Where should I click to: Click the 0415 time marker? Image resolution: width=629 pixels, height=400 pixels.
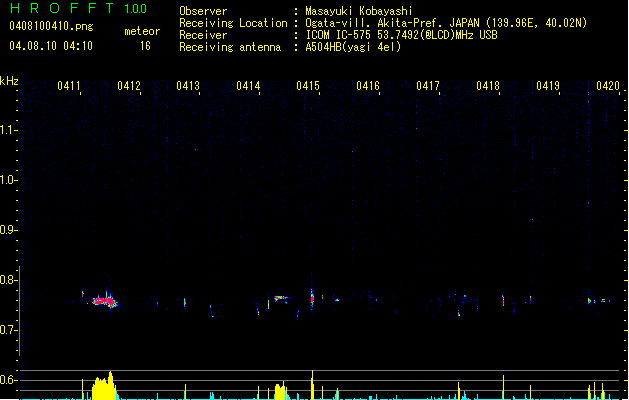coord(308,86)
